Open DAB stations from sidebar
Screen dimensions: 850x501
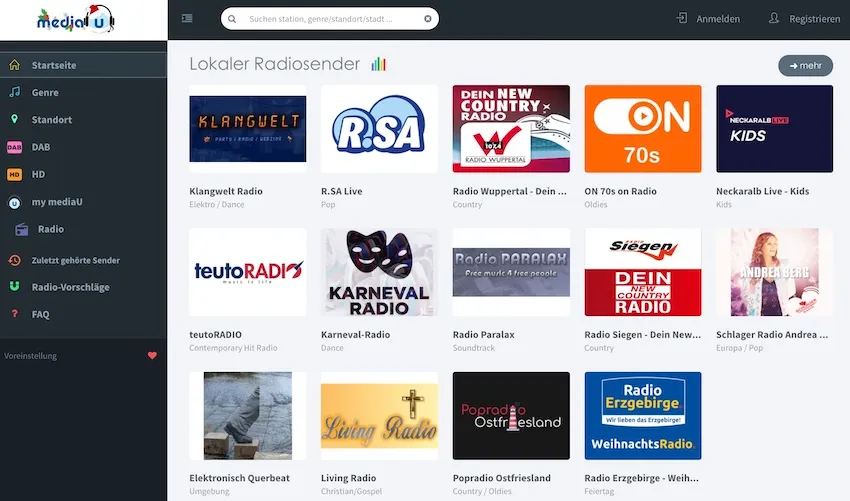[x=40, y=147]
